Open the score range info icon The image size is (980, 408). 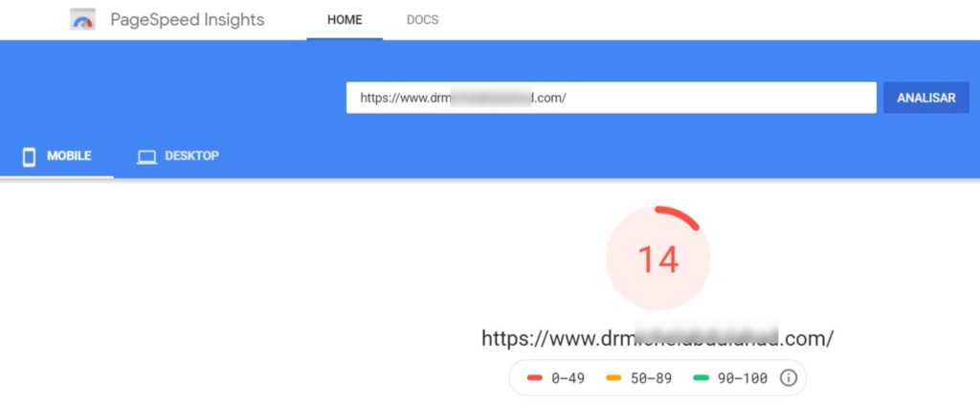[789, 378]
